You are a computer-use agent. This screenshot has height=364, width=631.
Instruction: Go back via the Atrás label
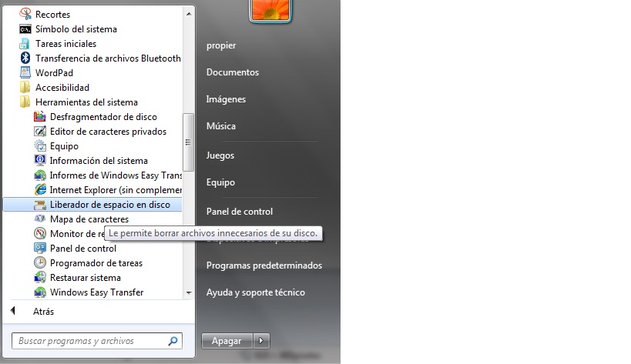[43, 312]
